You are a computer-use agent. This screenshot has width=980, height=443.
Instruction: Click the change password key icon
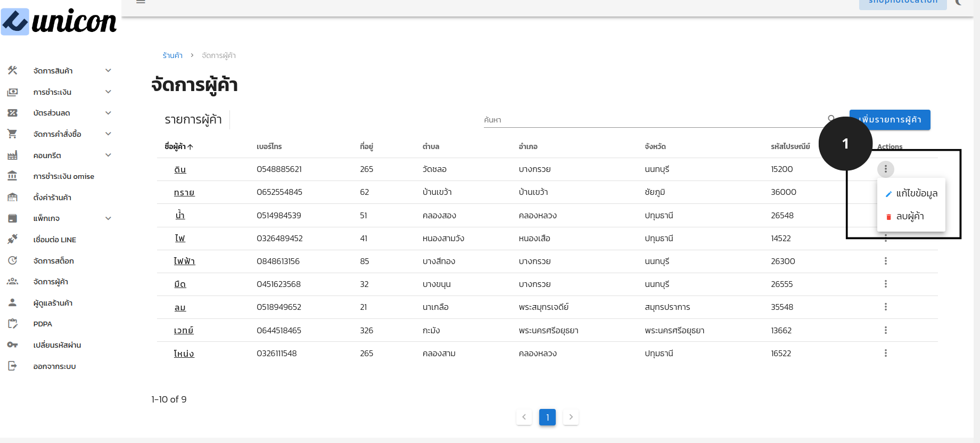[12, 344]
